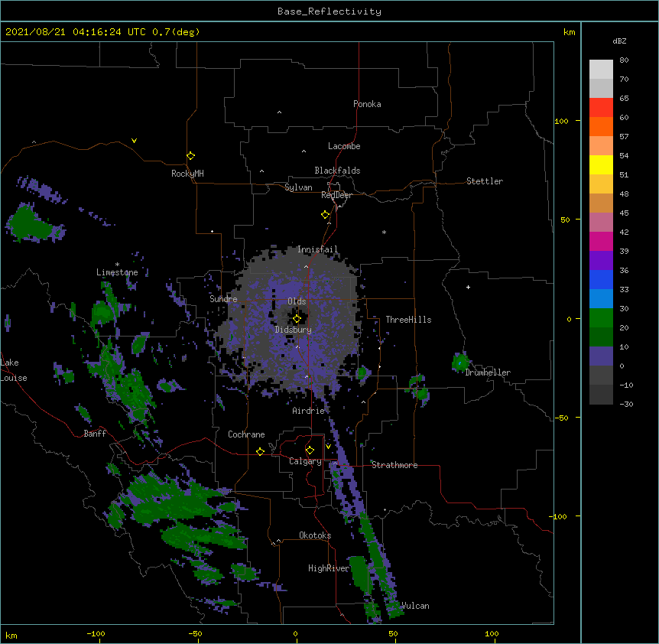
Task: Click the Okotoks town label
Action: [315, 535]
